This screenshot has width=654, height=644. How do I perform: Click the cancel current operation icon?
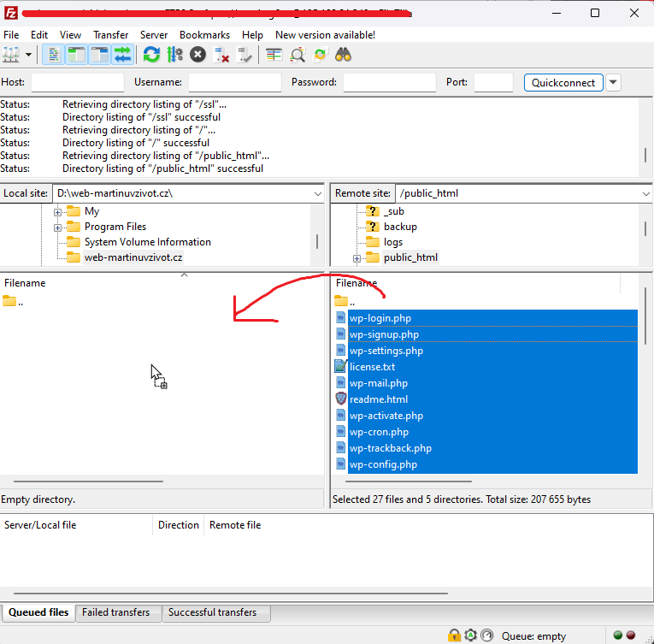click(197, 55)
